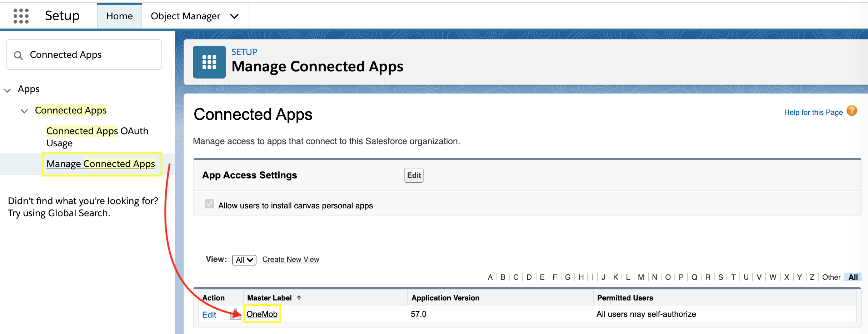Click the SETUP breadcrumb label
868x334 pixels.
click(244, 52)
